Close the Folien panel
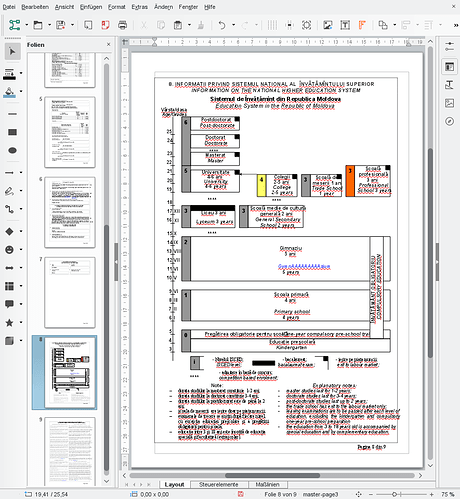The width and height of the screenshot is (460, 499). point(109,44)
